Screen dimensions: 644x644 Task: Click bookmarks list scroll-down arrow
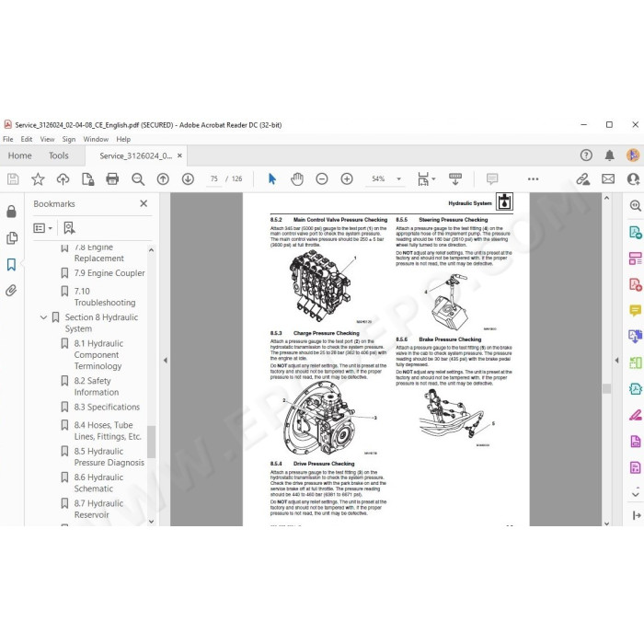tap(151, 522)
